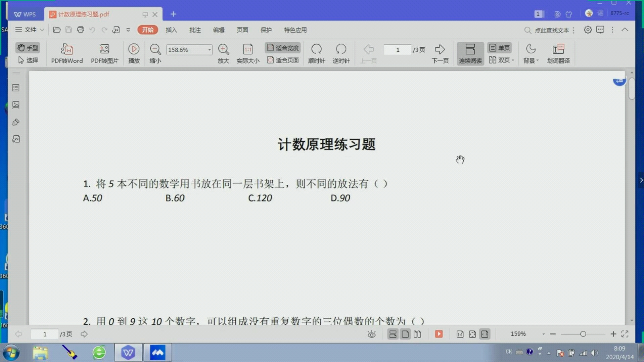Screen dimensions: 644x362
Task: Rotate the page 逆时针 (counterclockwise)
Action: click(340, 53)
